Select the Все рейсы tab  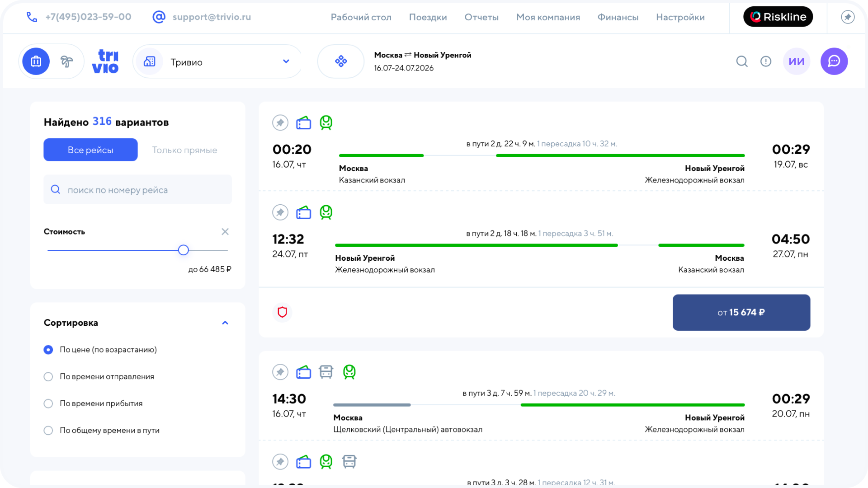coord(90,150)
